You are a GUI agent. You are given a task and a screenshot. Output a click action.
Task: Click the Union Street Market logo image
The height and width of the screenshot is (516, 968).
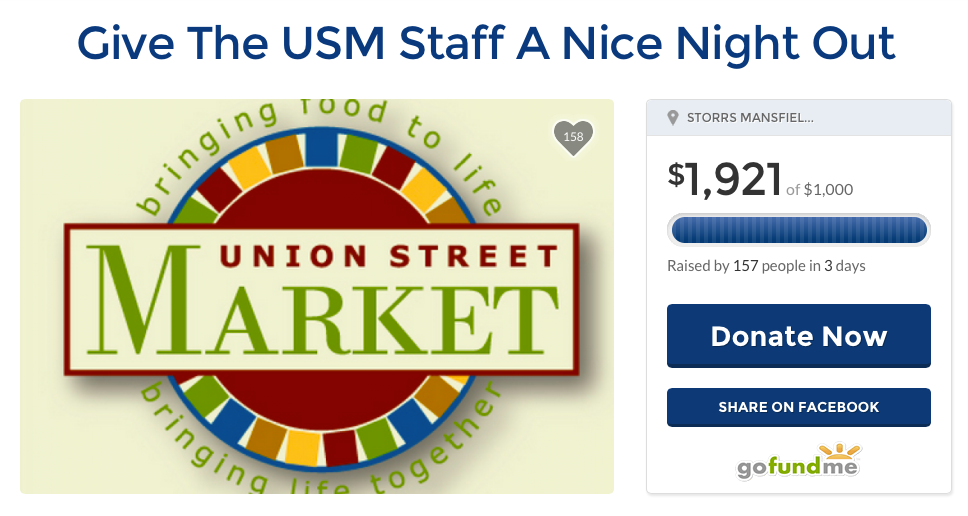click(x=316, y=296)
